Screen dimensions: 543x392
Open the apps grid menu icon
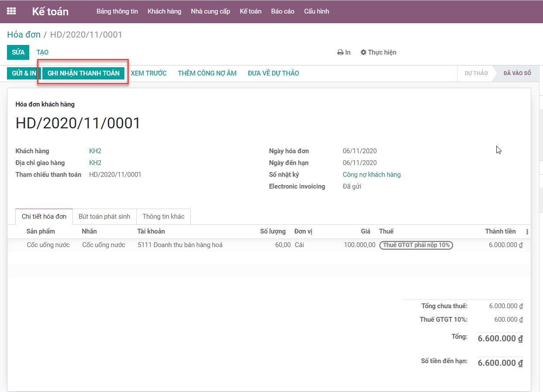coord(11,11)
